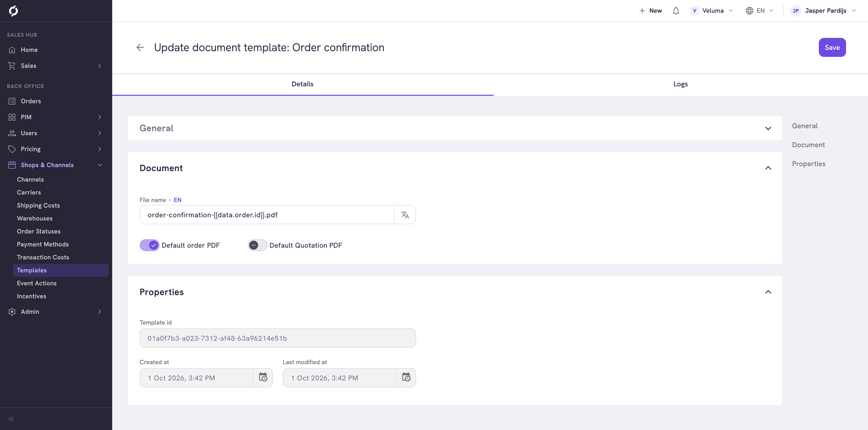Click the JP user avatar
The image size is (868, 430).
[x=796, y=10]
